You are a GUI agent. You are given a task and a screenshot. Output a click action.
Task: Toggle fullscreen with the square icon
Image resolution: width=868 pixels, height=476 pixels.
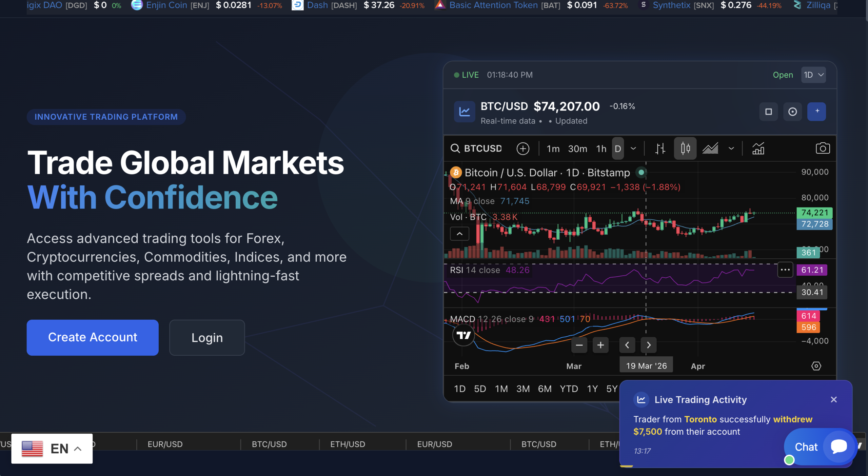[x=769, y=111]
